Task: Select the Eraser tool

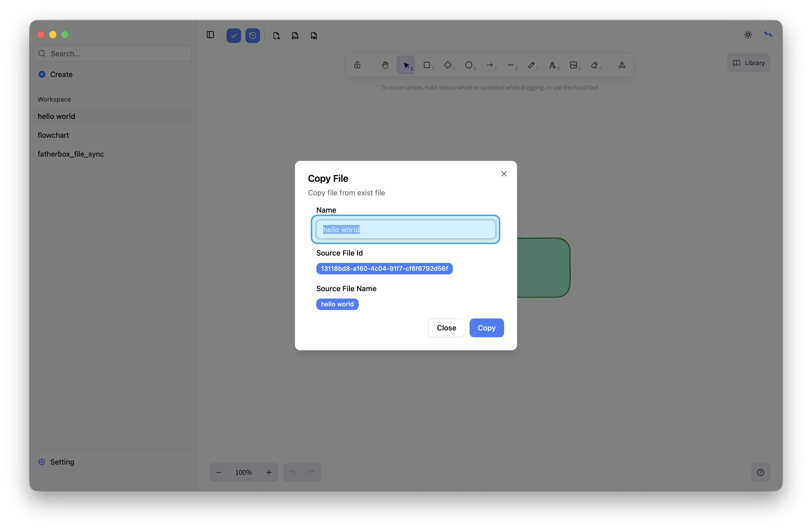Action: point(595,65)
